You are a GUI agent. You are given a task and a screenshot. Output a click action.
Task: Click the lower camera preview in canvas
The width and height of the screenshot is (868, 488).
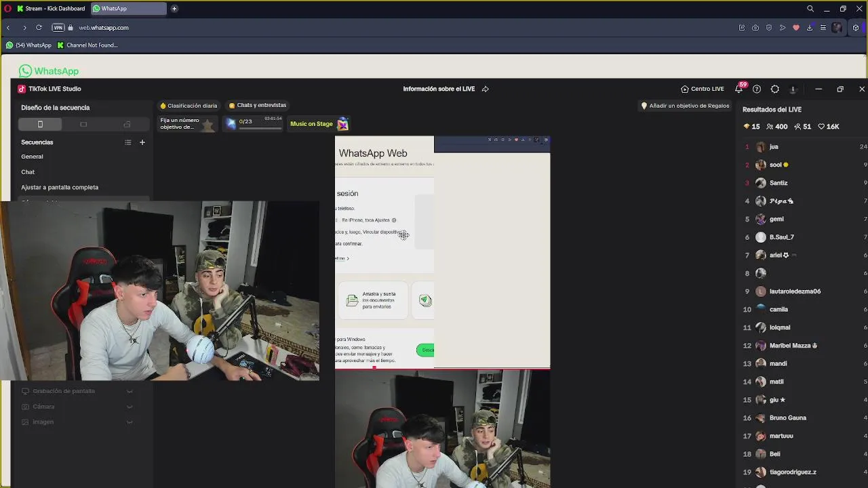(442, 429)
